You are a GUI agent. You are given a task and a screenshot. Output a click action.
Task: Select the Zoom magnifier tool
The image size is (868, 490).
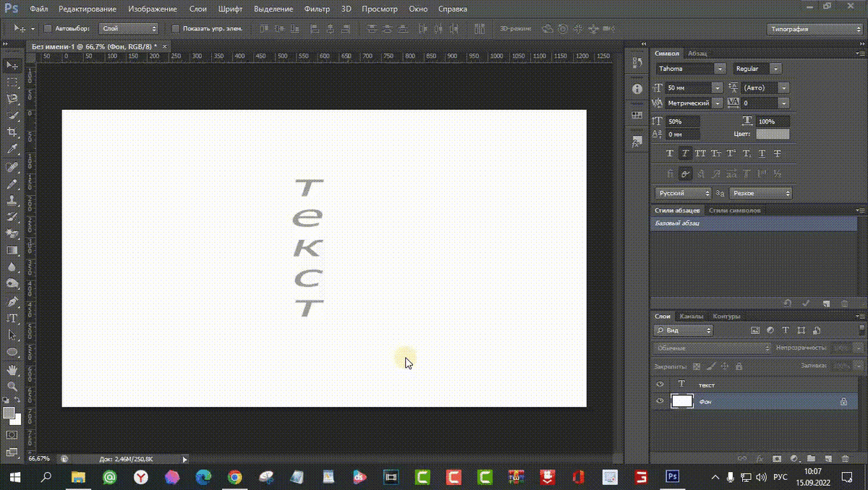[x=12, y=386]
